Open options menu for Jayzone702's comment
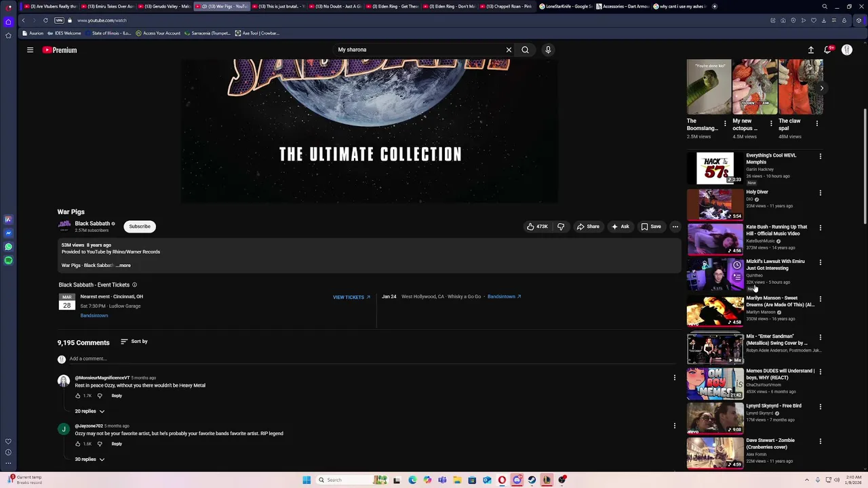This screenshot has height=488, width=868. 674,426
